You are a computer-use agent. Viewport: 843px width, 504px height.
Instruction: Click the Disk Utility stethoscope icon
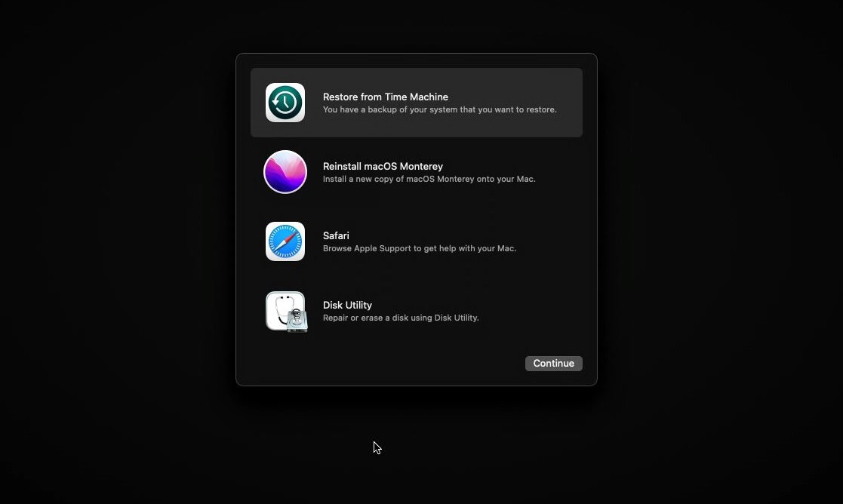[284, 309]
